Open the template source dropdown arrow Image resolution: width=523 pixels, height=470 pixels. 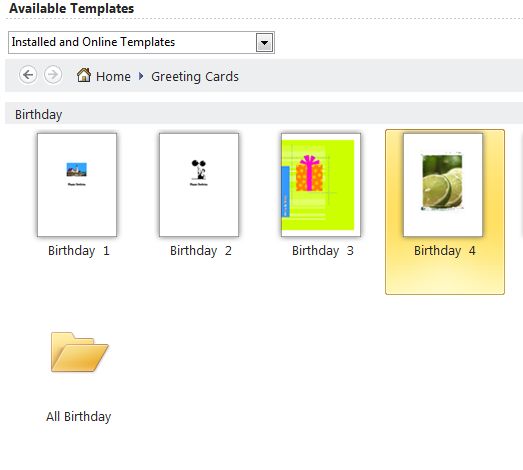pos(265,43)
